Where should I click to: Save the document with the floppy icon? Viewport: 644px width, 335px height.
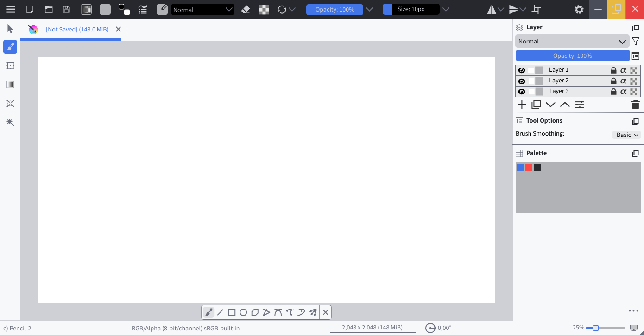tap(67, 9)
